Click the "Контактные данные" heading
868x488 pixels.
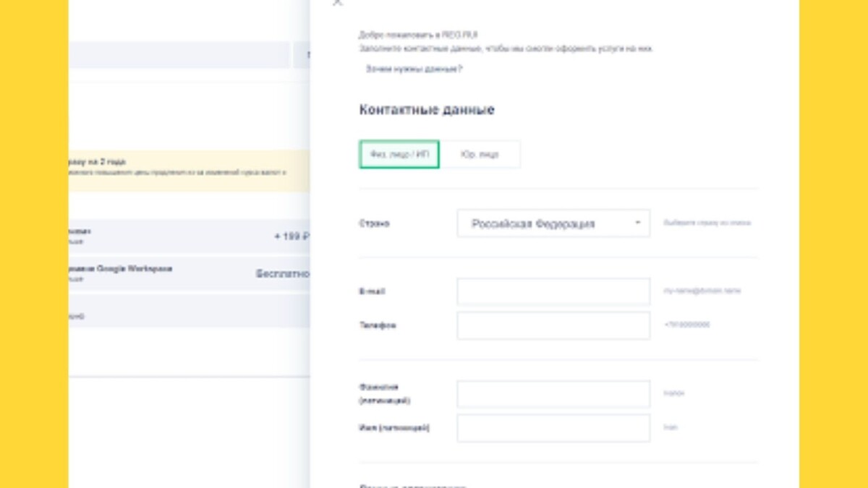tap(427, 110)
